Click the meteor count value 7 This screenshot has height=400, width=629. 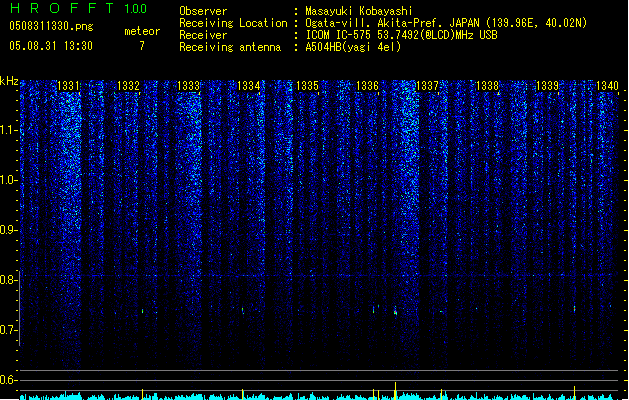click(x=142, y=46)
